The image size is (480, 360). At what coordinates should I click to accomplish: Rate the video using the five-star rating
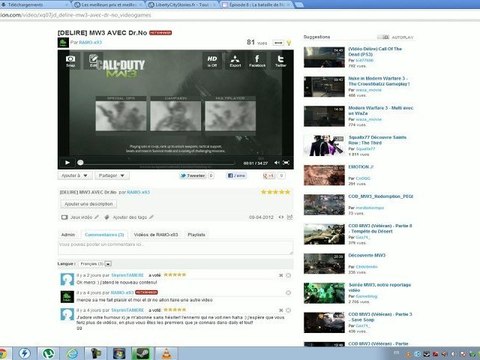[275, 192]
